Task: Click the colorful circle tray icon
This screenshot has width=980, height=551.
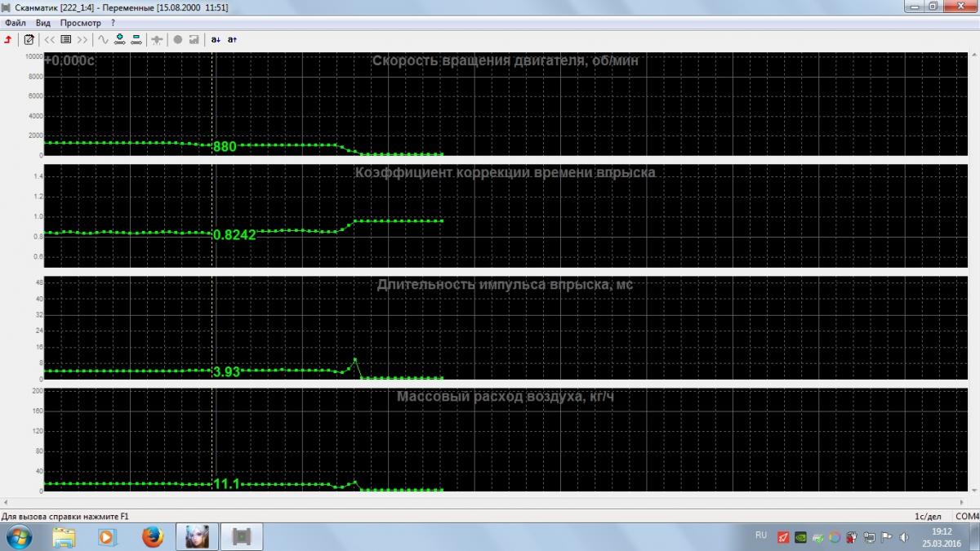Action: 835,537
